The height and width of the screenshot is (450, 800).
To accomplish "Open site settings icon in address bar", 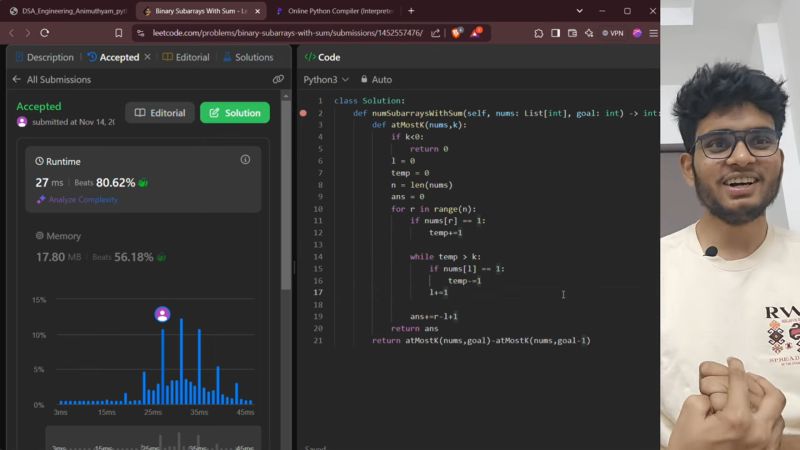I will pyautogui.click(x=140, y=33).
